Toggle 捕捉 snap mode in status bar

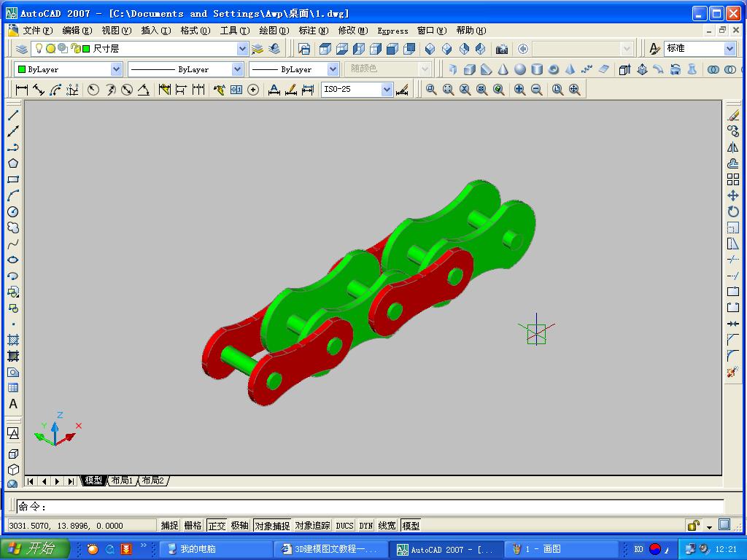tap(169, 525)
